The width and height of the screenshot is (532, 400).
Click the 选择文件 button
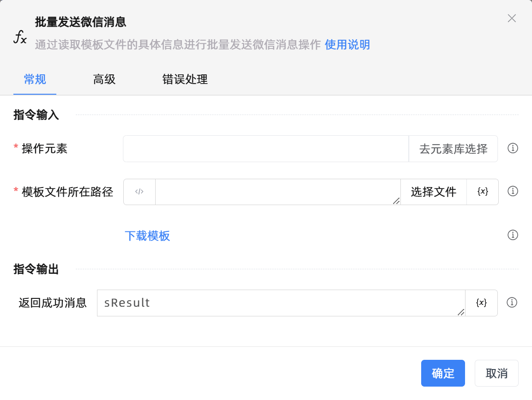(433, 192)
